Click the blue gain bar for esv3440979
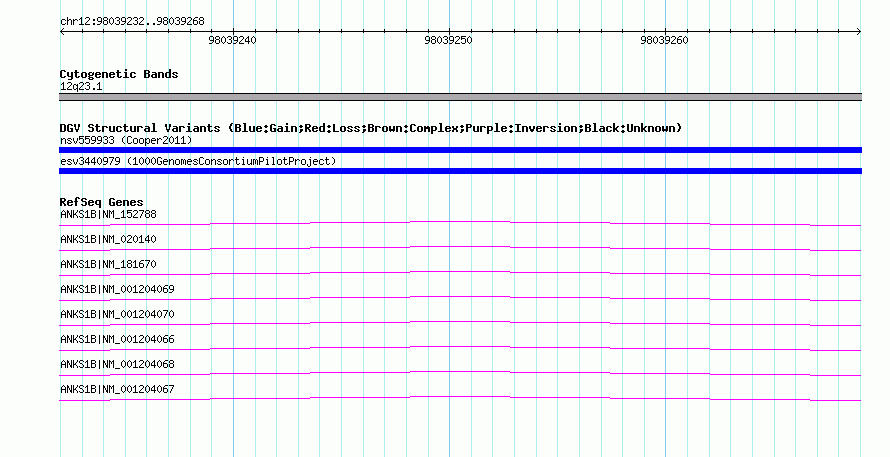890x457 pixels. pos(460,171)
